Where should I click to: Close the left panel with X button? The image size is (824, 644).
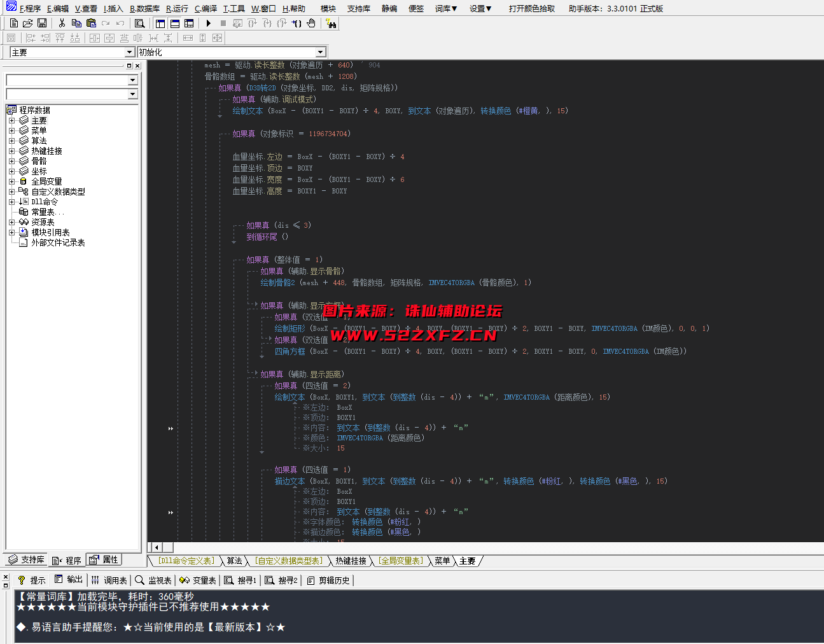click(x=137, y=66)
